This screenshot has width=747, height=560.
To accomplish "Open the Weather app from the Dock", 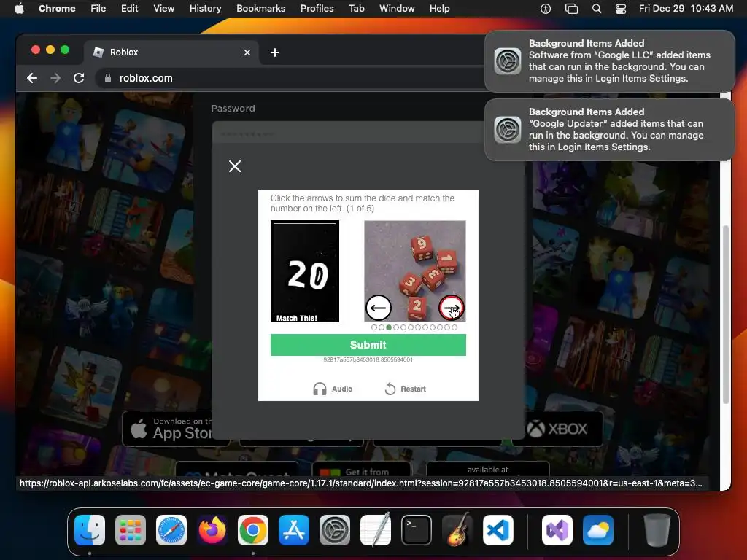I will (x=598, y=530).
